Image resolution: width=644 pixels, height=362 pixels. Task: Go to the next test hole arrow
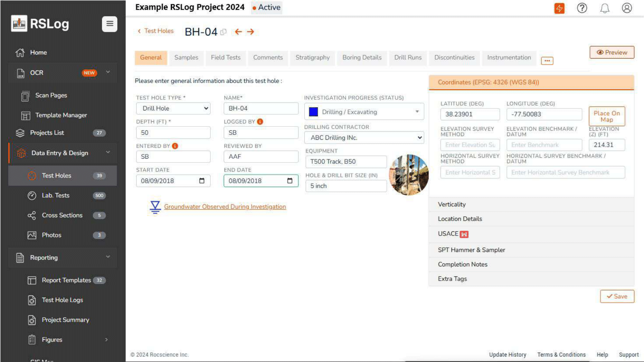251,32
